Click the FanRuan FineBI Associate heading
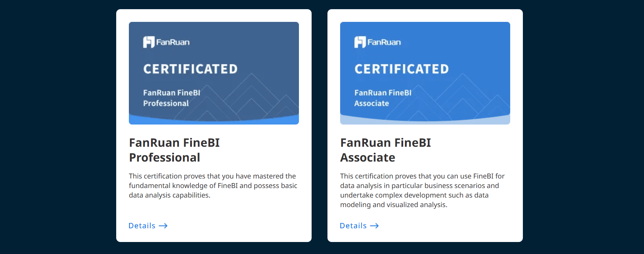The image size is (644, 254). (386, 150)
